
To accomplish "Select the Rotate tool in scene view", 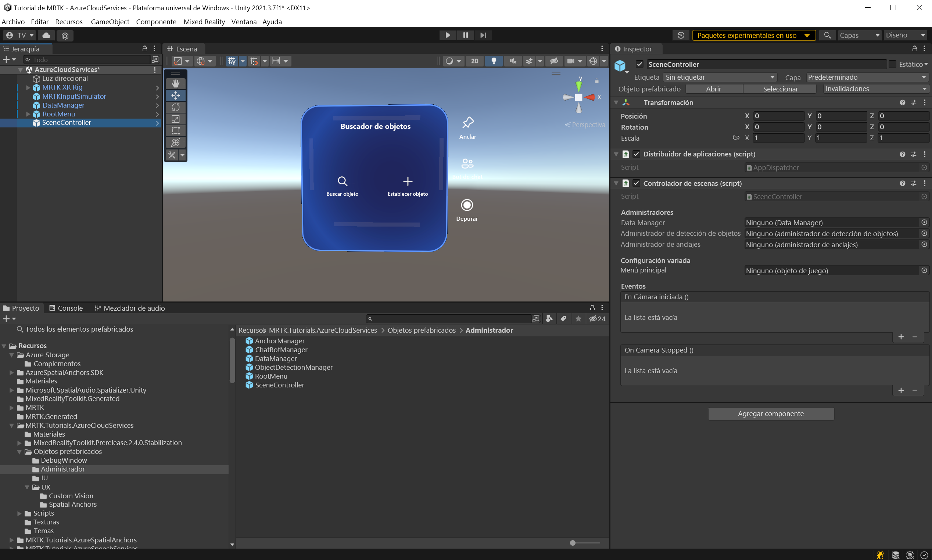I will point(176,107).
